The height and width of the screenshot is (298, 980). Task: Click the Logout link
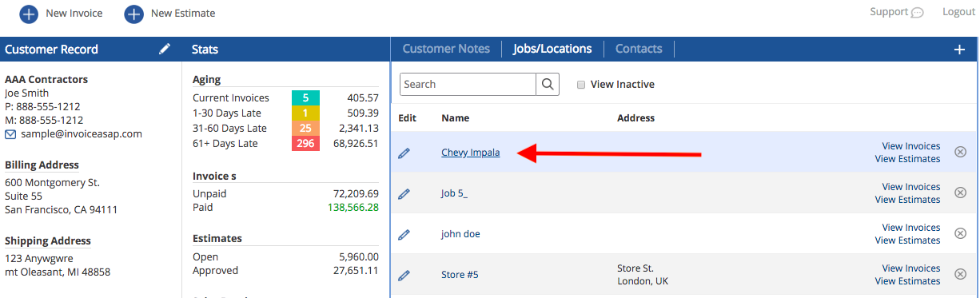click(958, 12)
